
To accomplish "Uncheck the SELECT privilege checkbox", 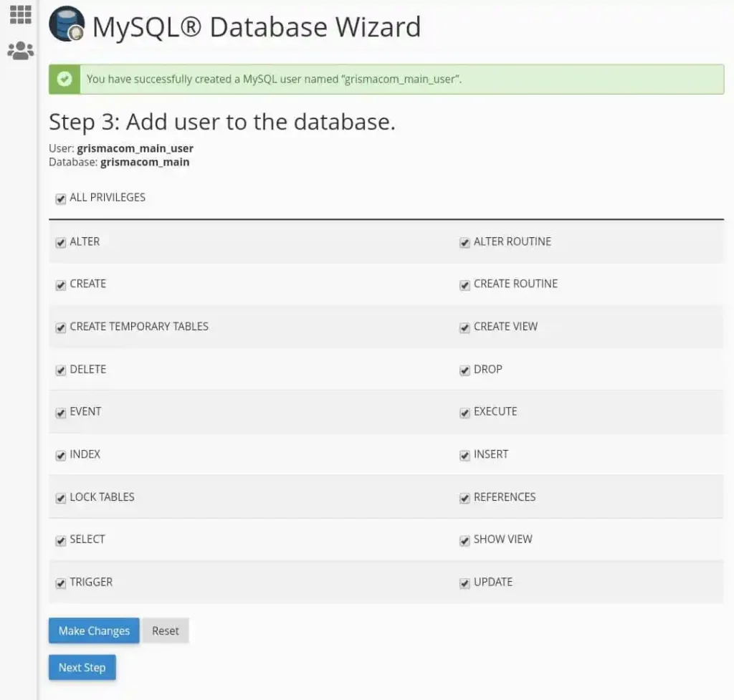I will pyautogui.click(x=61, y=540).
